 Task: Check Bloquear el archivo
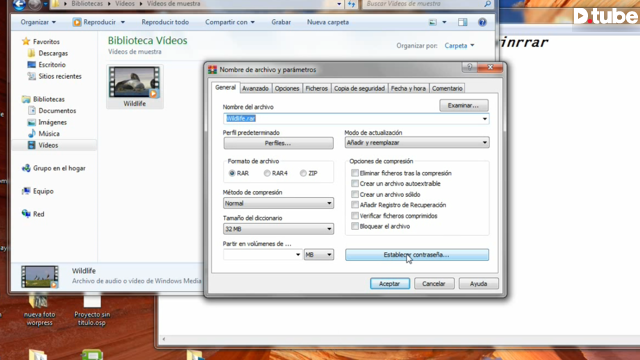355,226
